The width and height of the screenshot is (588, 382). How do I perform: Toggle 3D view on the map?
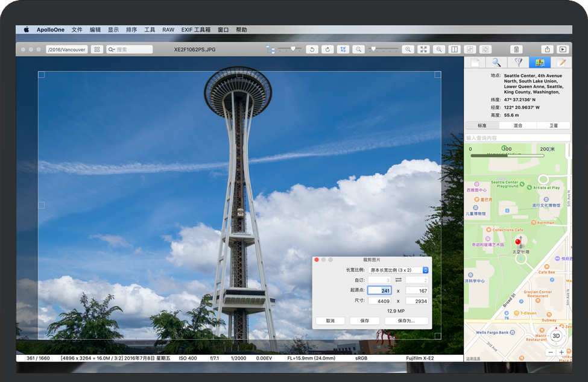[557, 336]
